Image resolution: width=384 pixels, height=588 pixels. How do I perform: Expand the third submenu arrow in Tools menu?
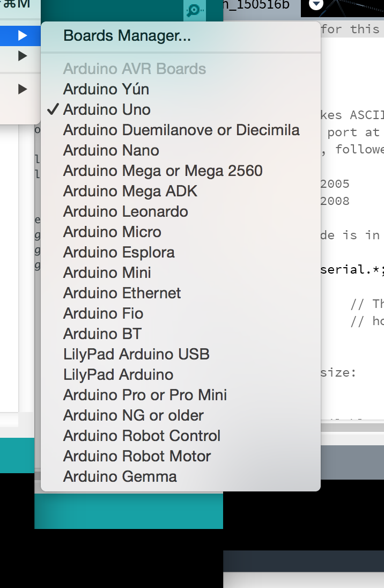pos(23,89)
